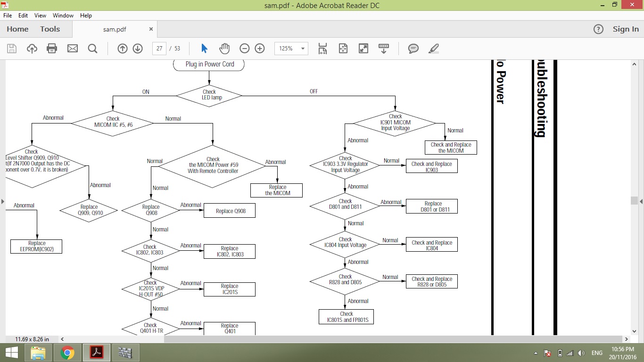
Task: Open the Help question mark button
Action: pyautogui.click(x=598, y=29)
